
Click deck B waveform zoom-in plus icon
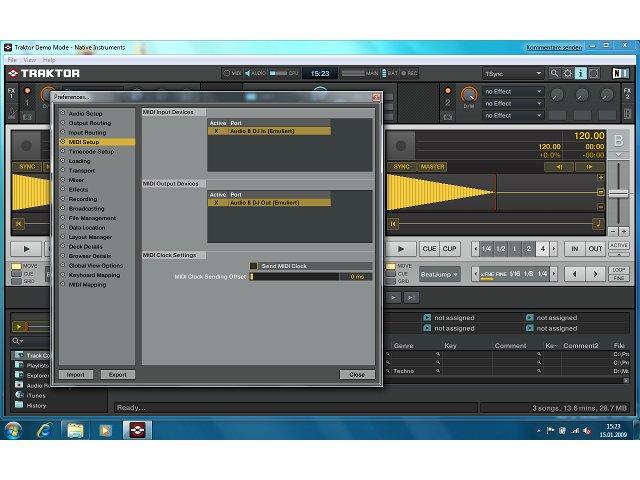[x=600, y=177]
